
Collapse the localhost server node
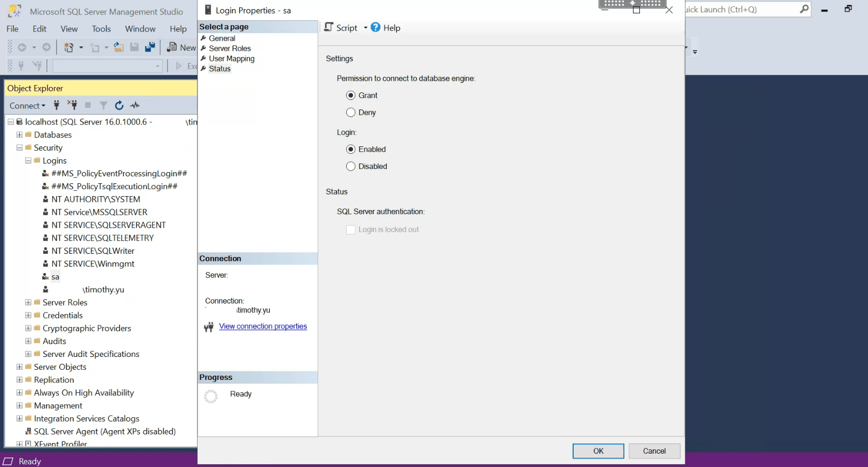(11, 122)
